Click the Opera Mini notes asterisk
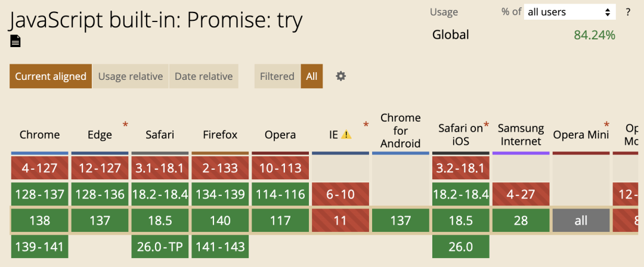This screenshot has width=644, height=267. click(x=606, y=123)
